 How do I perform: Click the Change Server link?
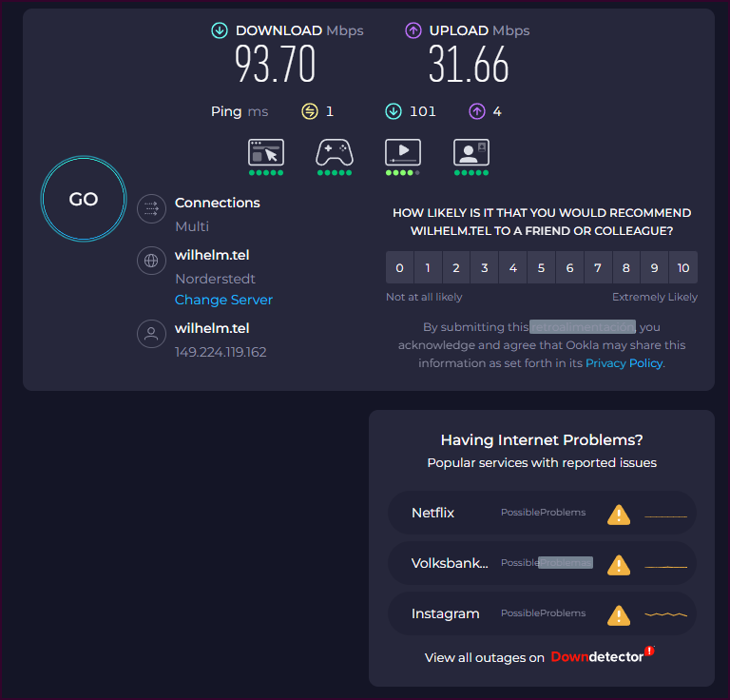[x=223, y=300]
